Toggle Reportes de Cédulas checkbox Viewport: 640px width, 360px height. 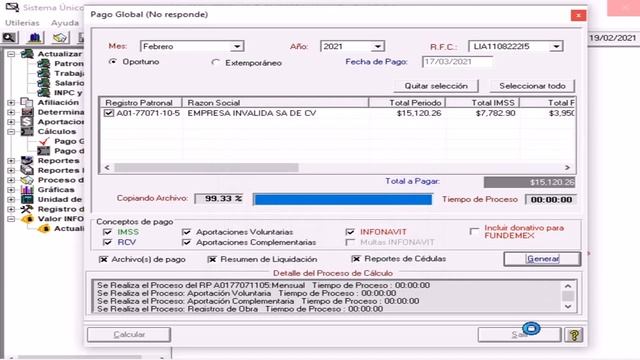356,259
